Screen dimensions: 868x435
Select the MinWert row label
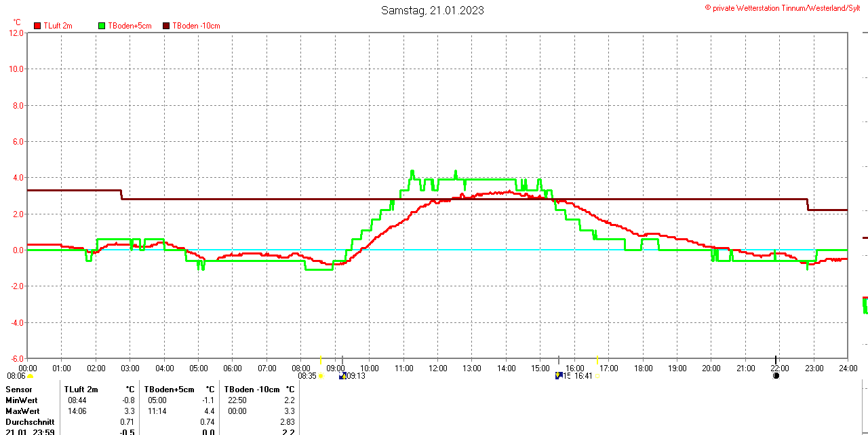pyautogui.click(x=22, y=400)
